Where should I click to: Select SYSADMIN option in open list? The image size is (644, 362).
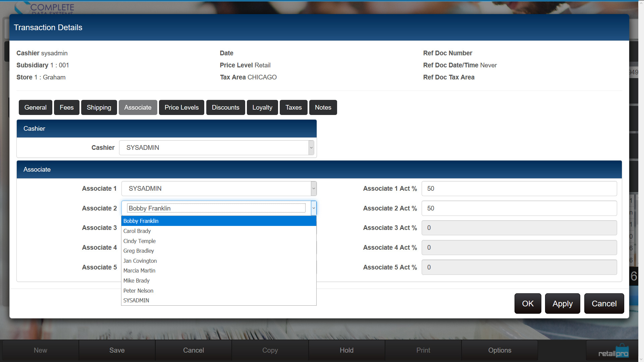136,300
